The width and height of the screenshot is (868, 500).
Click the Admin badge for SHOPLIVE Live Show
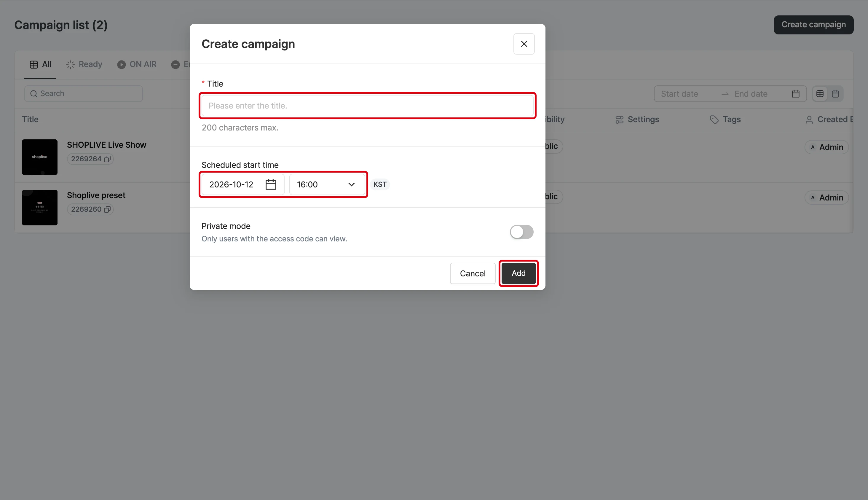coord(826,147)
